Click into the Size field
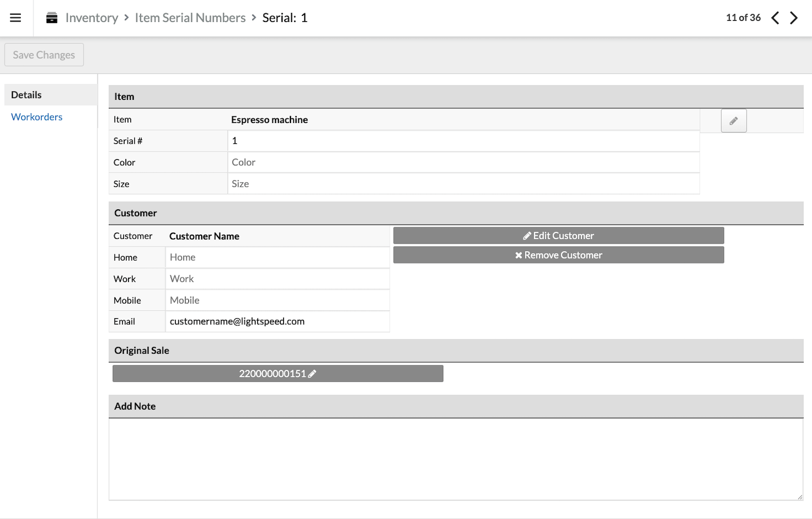The height and width of the screenshot is (519, 812). (x=463, y=184)
